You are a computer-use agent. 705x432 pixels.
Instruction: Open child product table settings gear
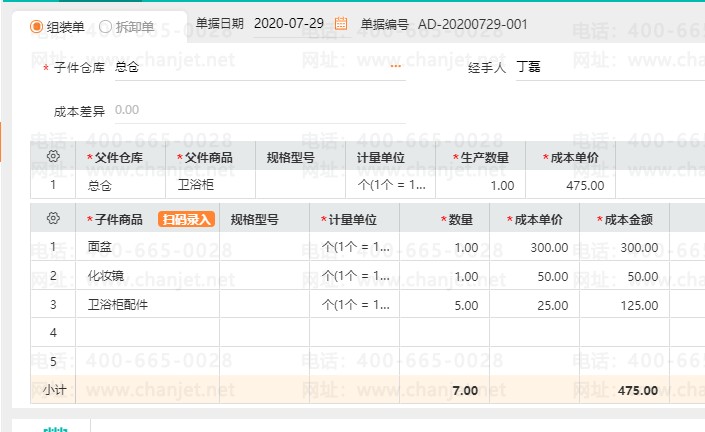(x=53, y=219)
